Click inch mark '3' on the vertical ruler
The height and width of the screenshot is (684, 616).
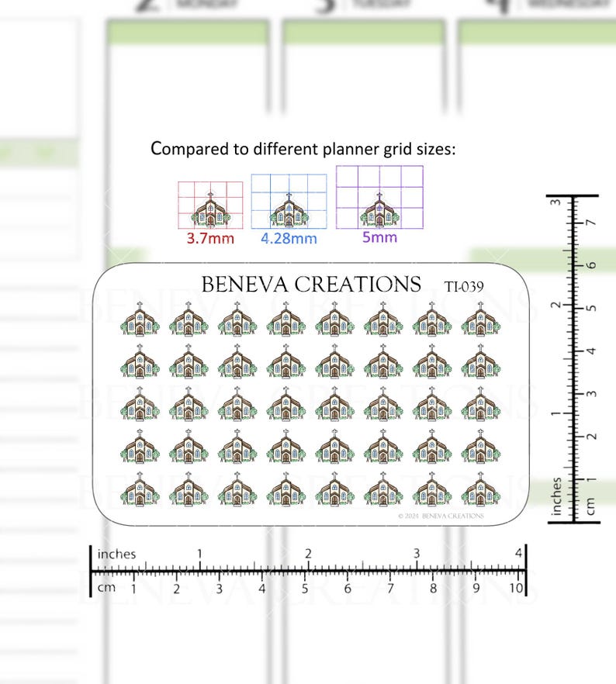click(555, 202)
